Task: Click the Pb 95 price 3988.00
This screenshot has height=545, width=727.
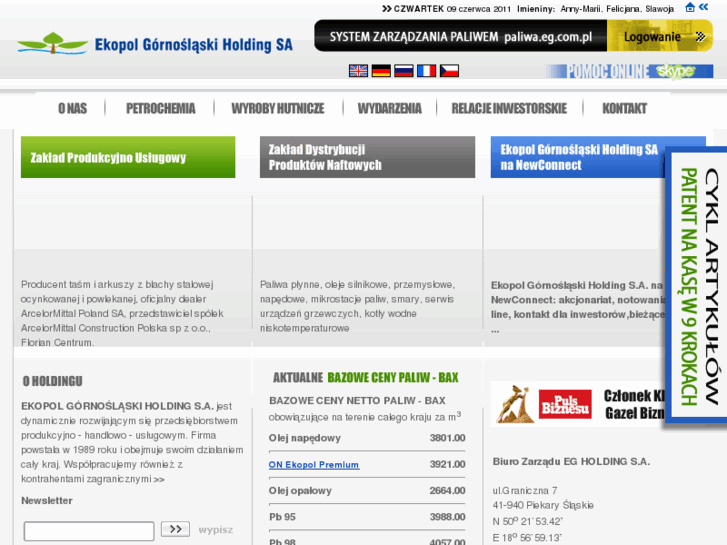Action: click(x=447, y=517)
